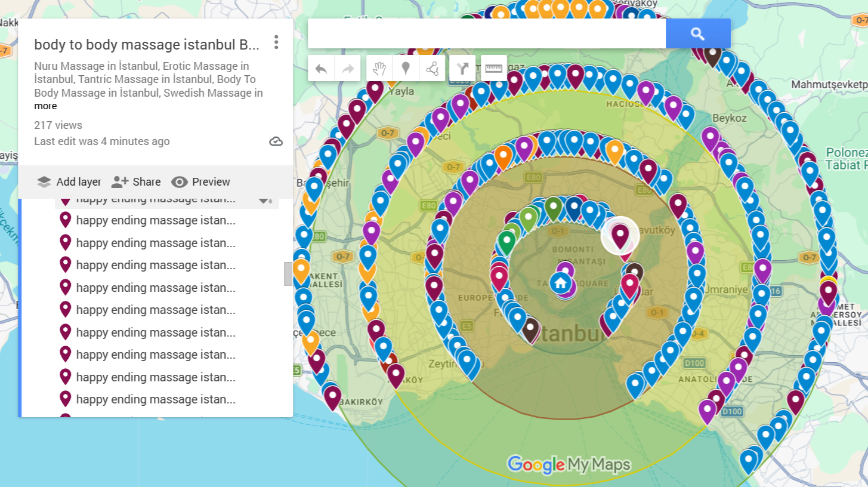
Task: Click the blue home marker at Taksim Square
Action: click(560, 283)
